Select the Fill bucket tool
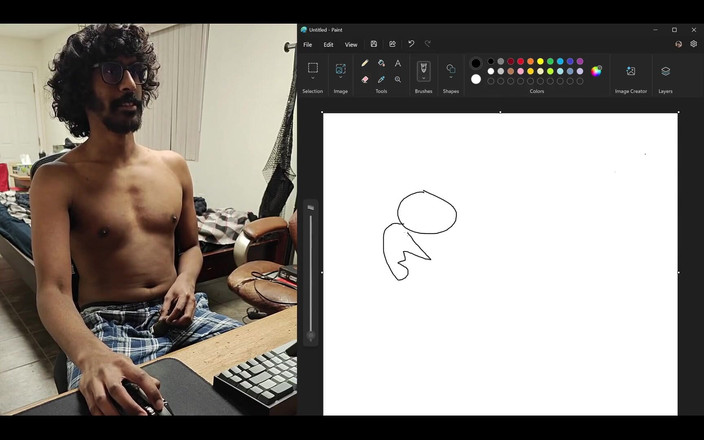Viewport: 704px width, 440px height. tap(381, 63)
